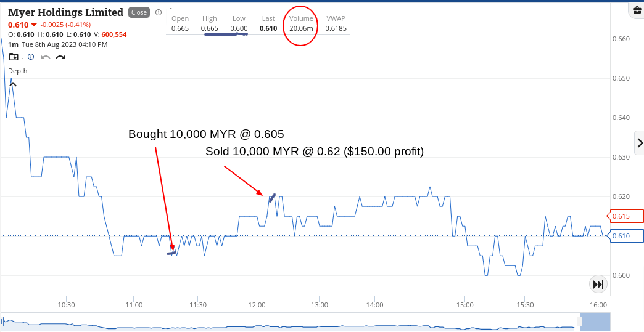This screenshot has width=644, height=332.
Task: Click the grey Close market-status badge
Action: tap(139, 12)
